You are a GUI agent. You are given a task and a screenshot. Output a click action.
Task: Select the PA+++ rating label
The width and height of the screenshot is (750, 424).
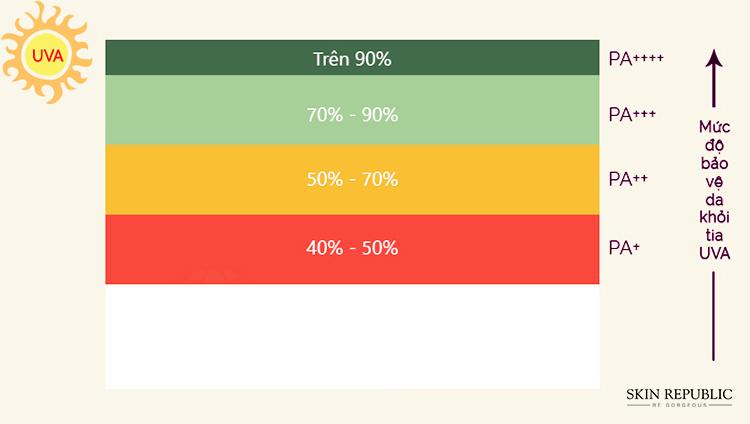tap(632, 114)
